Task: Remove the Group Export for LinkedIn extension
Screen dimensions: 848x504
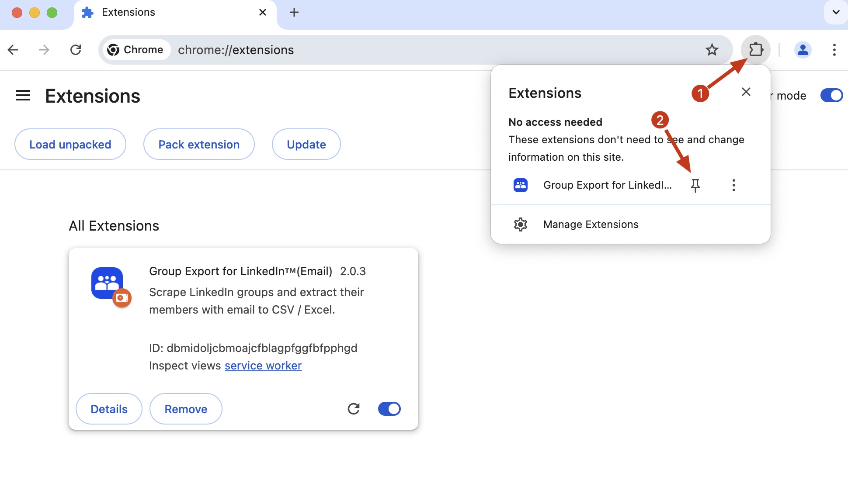Action: pos(185,409)
